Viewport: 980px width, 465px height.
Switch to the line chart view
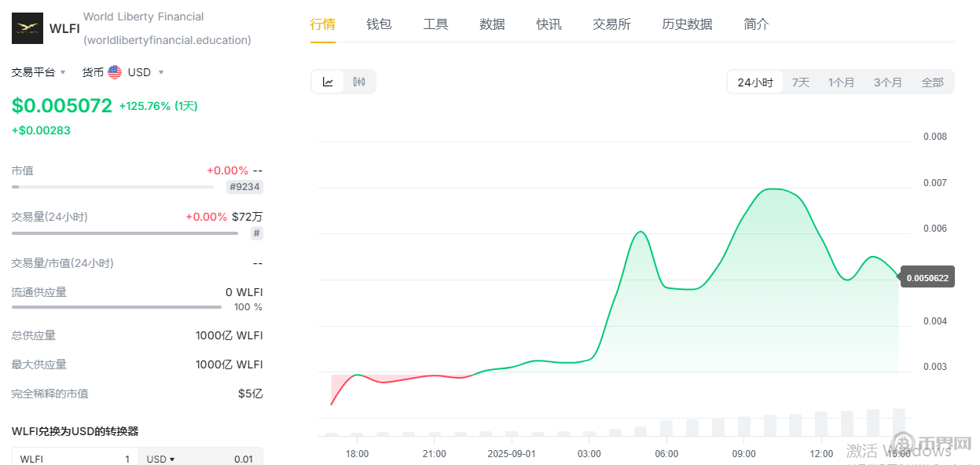click(x=328, y=82)
